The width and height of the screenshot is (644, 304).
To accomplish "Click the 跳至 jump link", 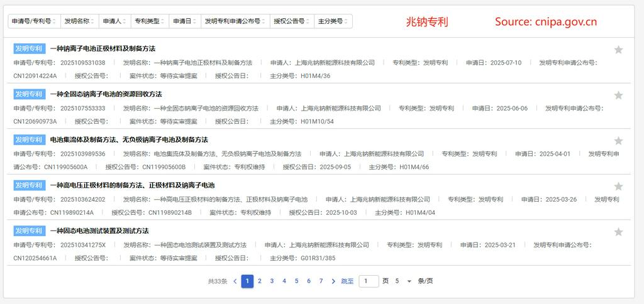I will coord(347,281).
